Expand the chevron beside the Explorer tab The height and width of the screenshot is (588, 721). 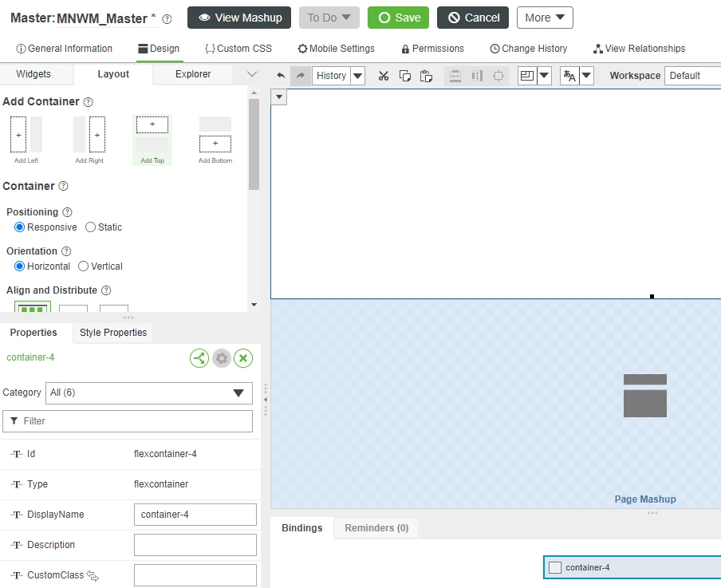(x=252, y=74)
